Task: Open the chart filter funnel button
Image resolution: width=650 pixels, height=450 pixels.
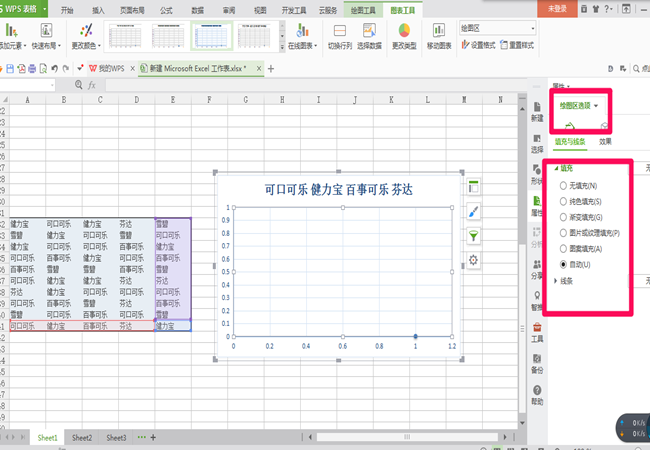Action: pos(473,236)
